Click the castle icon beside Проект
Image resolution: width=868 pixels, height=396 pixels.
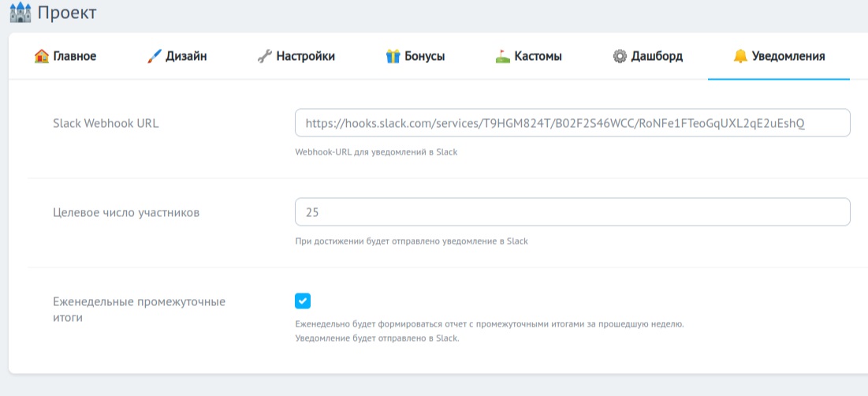20,12
